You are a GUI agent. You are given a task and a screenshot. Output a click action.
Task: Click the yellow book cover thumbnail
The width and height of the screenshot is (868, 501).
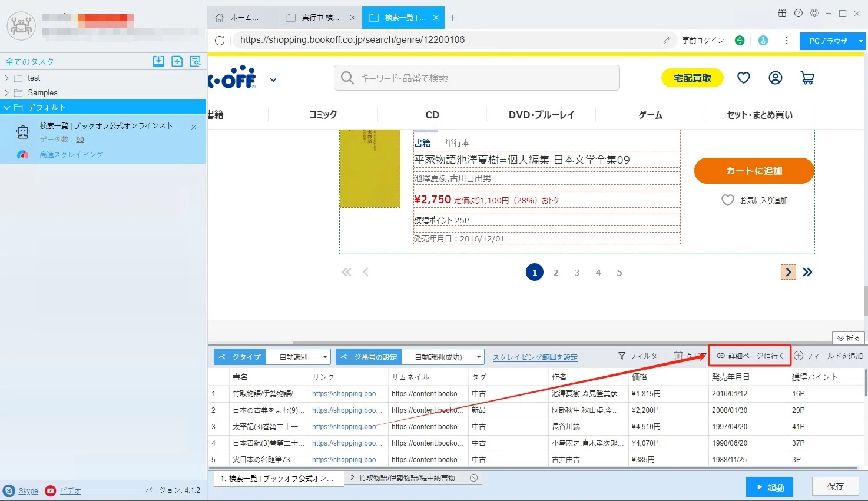click(370, 168)
